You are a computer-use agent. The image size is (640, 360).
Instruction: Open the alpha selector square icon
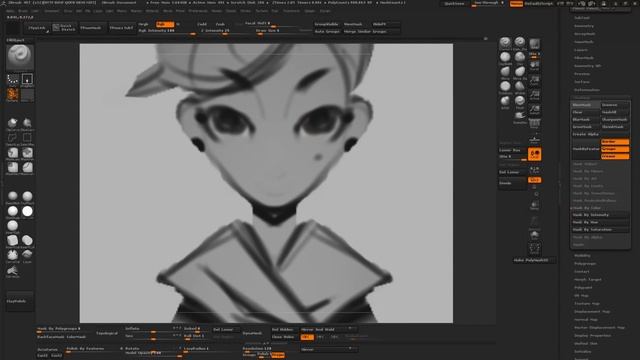[x=27, y=79]
